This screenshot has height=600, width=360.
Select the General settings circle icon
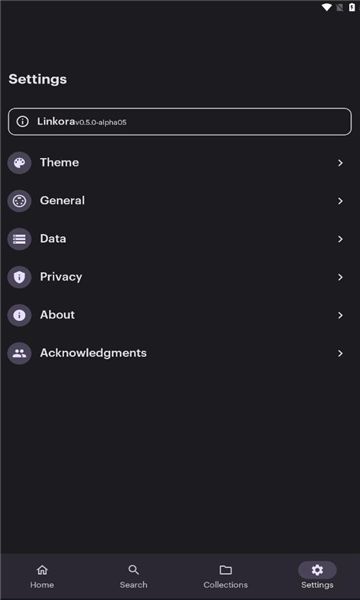pos(19,201)
